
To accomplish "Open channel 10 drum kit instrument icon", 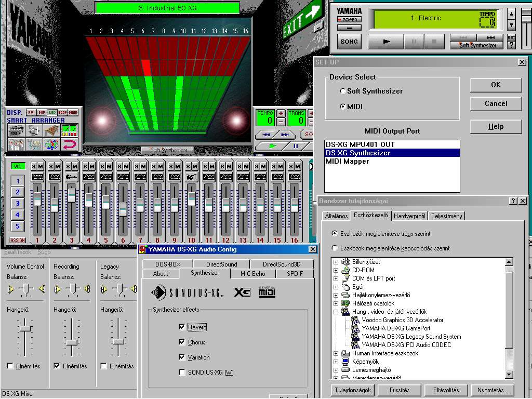I will [192, 177].
